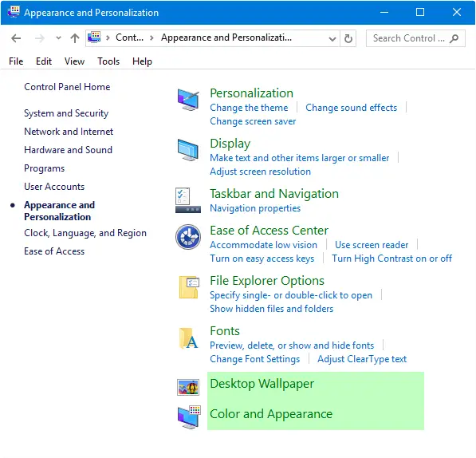
Task: Open the Personalization monitor icon
Action: tap(188, 100)
